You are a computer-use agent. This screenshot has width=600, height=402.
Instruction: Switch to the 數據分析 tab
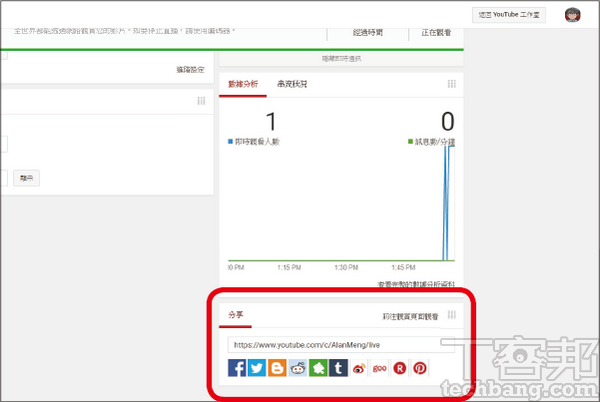243,84
